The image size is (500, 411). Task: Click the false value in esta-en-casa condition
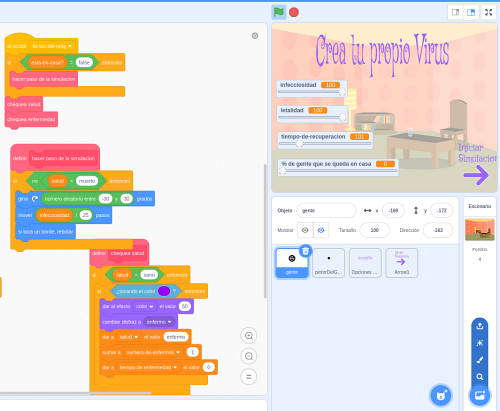click(84, 62)
